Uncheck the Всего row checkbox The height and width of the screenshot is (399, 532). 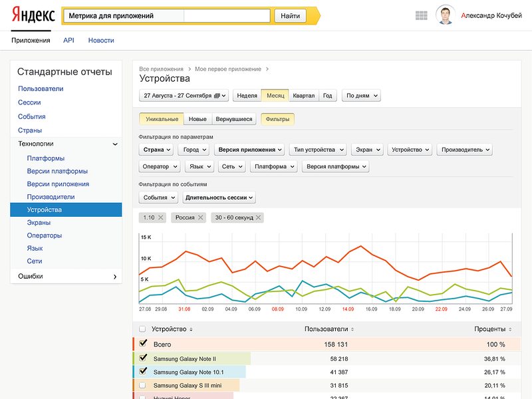[142, 344]
